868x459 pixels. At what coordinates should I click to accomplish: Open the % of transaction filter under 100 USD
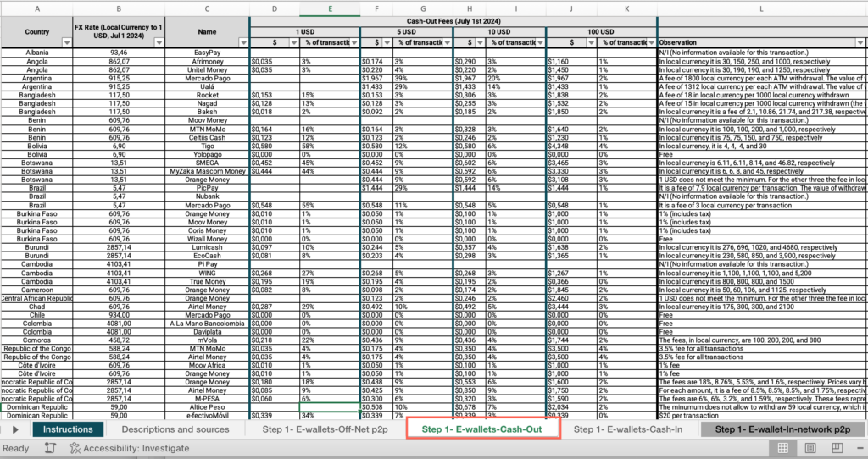(652, 43)
